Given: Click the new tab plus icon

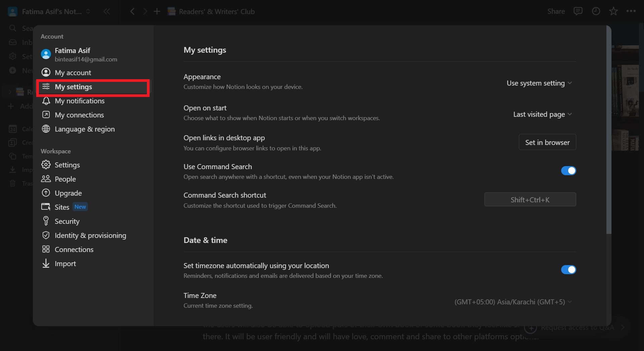Looking at the screenshot, I should coord(157,11).
